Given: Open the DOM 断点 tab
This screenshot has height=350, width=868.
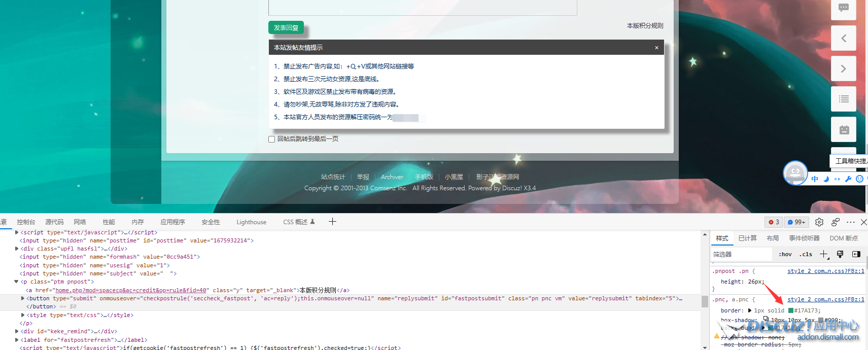Looking at the screenshot, I should [x=844, y=238].
